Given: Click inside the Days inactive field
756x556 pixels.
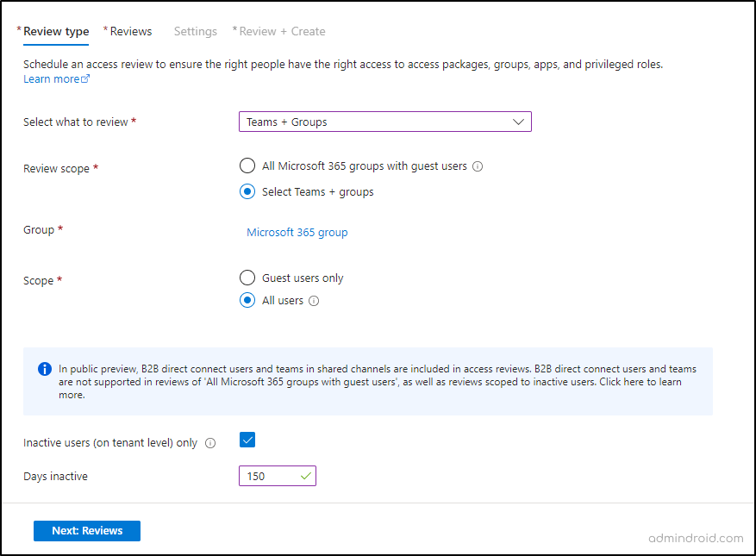Looking at the screenshot, I should click(278, 476).
